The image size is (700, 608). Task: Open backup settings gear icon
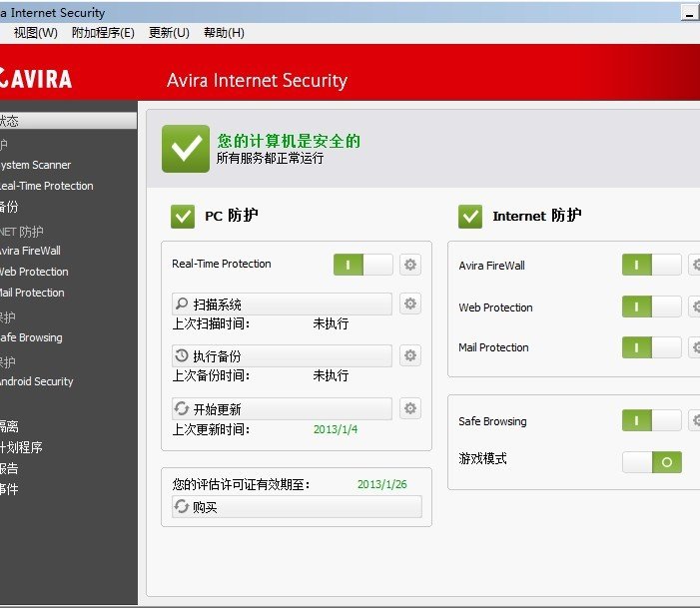click(409, 355)
